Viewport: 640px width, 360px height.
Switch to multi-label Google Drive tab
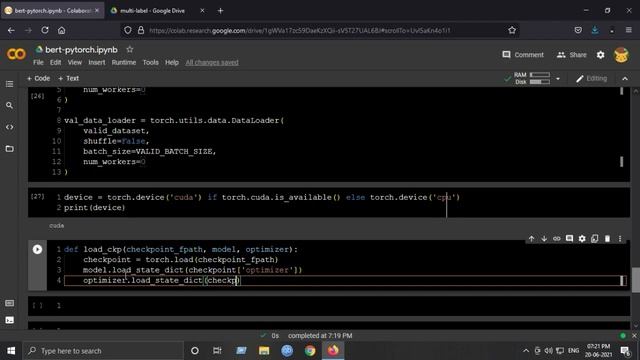coord(153,11)
